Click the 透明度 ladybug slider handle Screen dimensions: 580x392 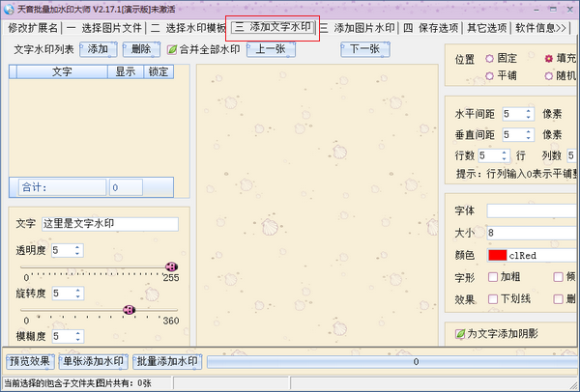click(x=172, y=266)
